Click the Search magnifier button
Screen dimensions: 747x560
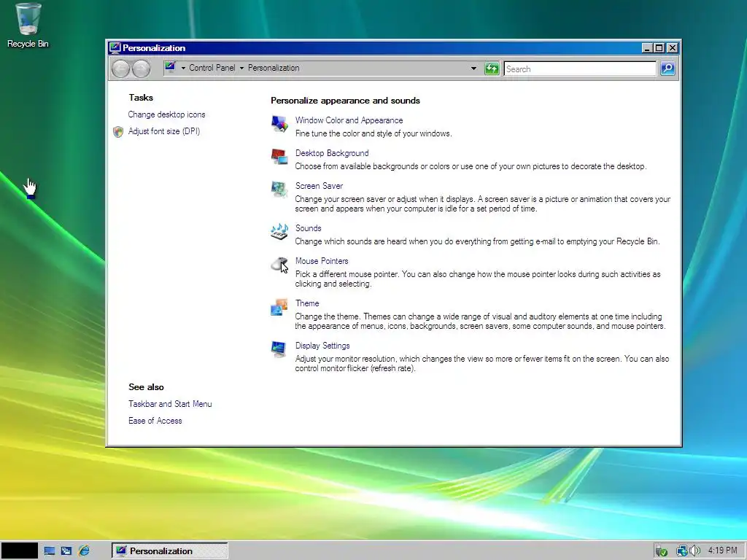(667, 69)
